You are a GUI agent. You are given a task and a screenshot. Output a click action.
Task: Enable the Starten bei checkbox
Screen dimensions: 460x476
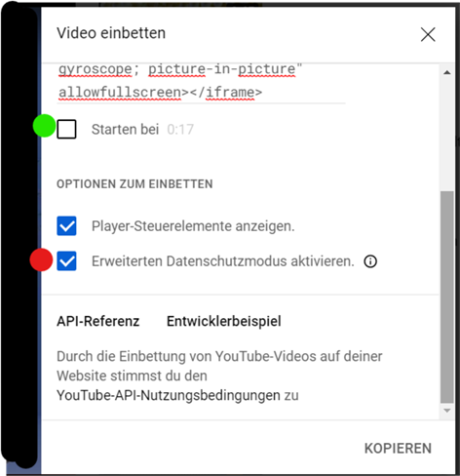[x=66, y=129]
